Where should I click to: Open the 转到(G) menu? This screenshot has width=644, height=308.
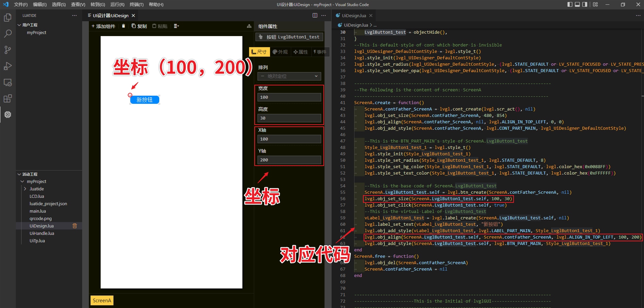coord(98,5)
